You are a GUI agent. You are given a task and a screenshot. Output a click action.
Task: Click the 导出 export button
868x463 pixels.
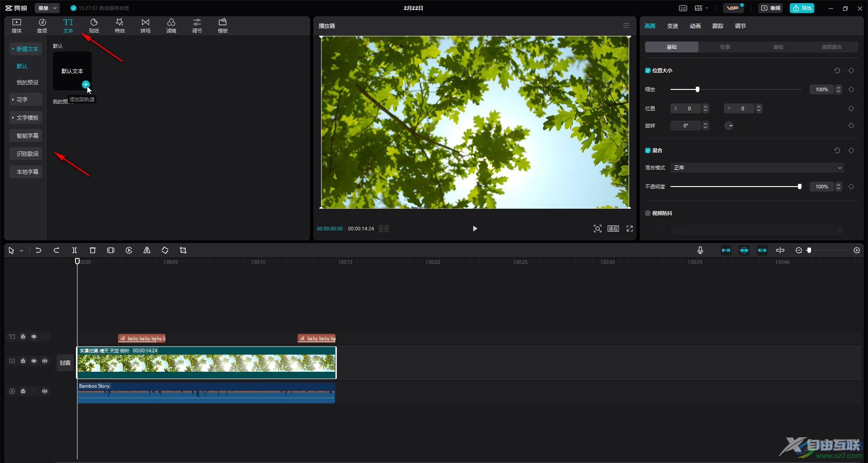coord(802,8)
